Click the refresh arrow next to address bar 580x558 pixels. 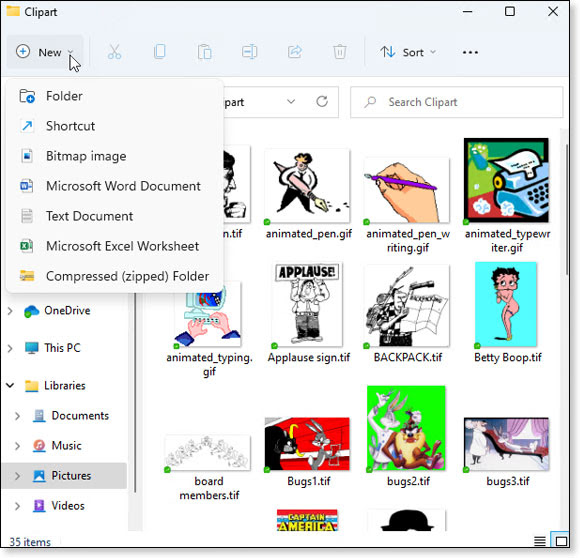(322, 102)
